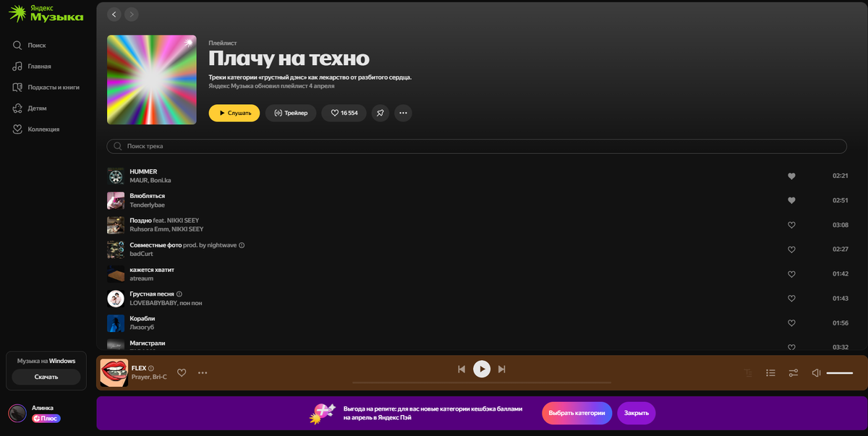
Task: Skip to the previous track
Action: pyautogui.click(x=461, y=369)
